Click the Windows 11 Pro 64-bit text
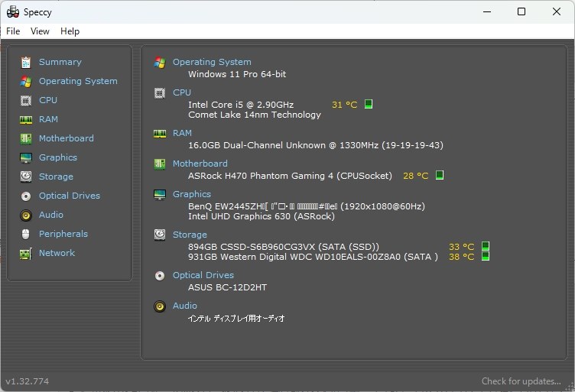This screenshot has height=392, width=575. click(x=237, y=74)
